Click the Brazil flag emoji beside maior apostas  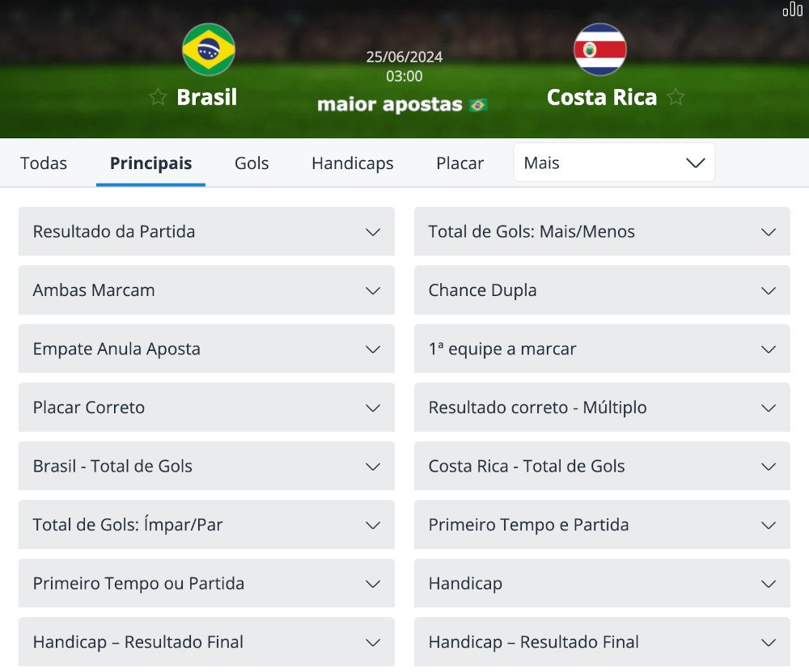click(479, 104)
